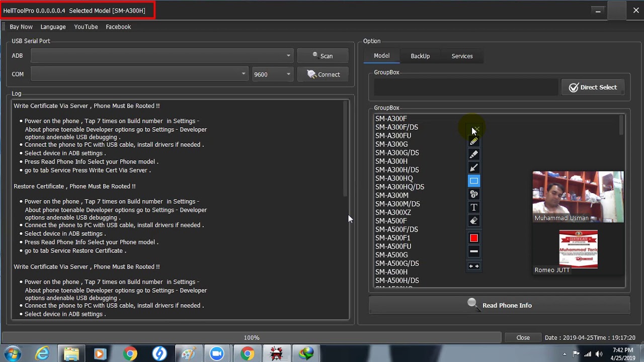Image resolution: width=644 pixels, height=362 pixels.
Task: Select the arrow annotation tool
Action: pyautogui.click(x=474, y=167)
